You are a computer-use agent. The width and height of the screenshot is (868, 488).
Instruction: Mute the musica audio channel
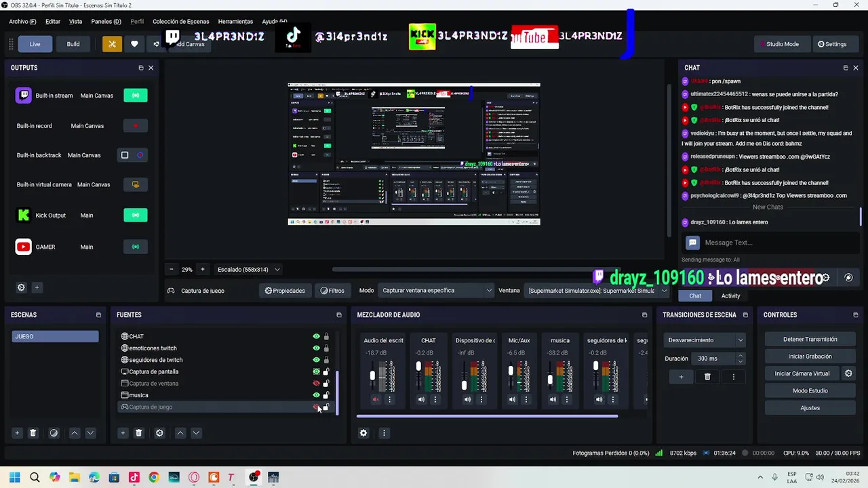coord(553,400)
